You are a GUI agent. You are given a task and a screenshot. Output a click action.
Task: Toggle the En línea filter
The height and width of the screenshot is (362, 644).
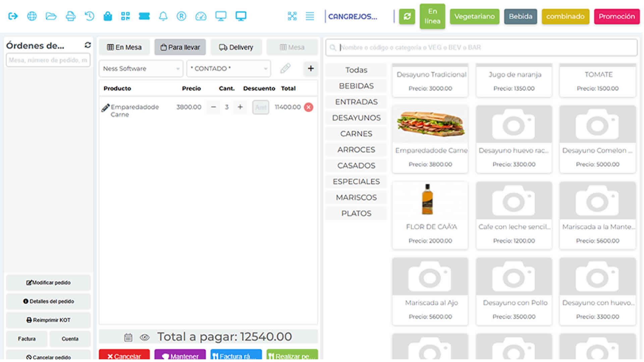tap(432, 16)
